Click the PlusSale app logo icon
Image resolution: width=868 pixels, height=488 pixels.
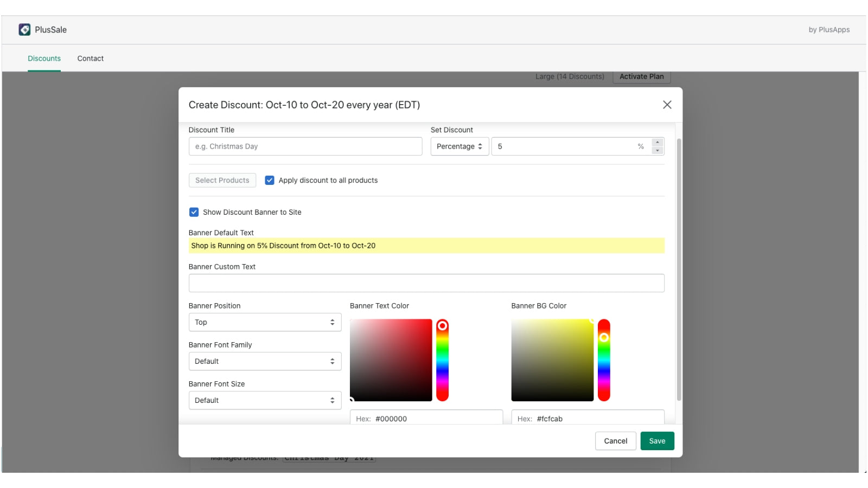[x=24, y=29]
